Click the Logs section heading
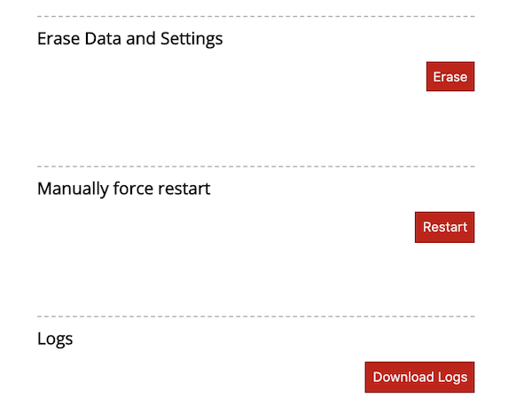This screenshot has width=532, height=413. [x=55, y=339]
